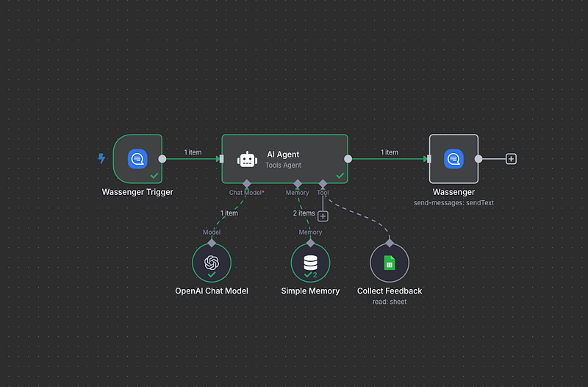The height and width of the screenshot is (387, 588).
Task: Click the Tool diamond connector on AI Agent
Action: [323, 183]
